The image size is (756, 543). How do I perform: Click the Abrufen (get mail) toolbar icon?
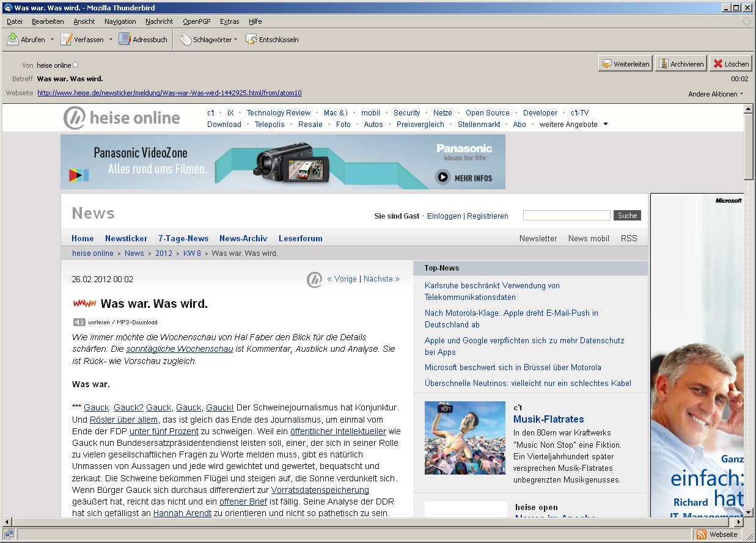[x=13, y=39]
